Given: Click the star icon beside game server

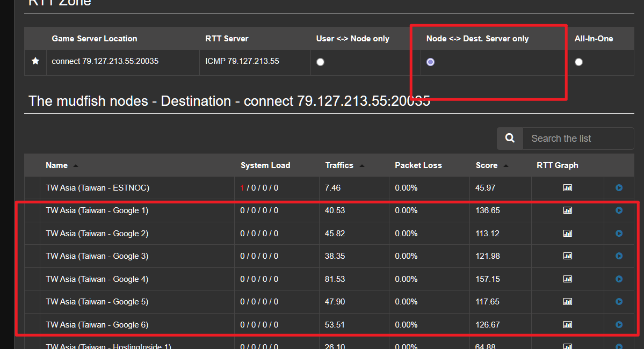Looking at the screenshot, I should click(x=35, y=61).
